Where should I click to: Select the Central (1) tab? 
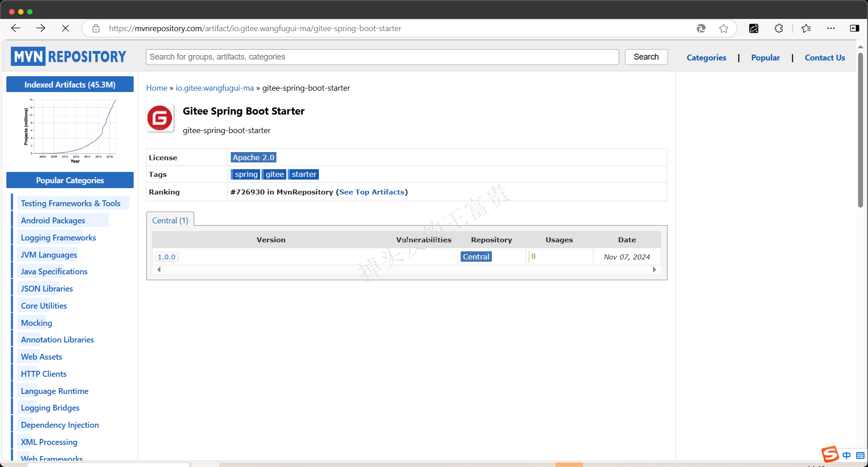click(x=170, y=220)
